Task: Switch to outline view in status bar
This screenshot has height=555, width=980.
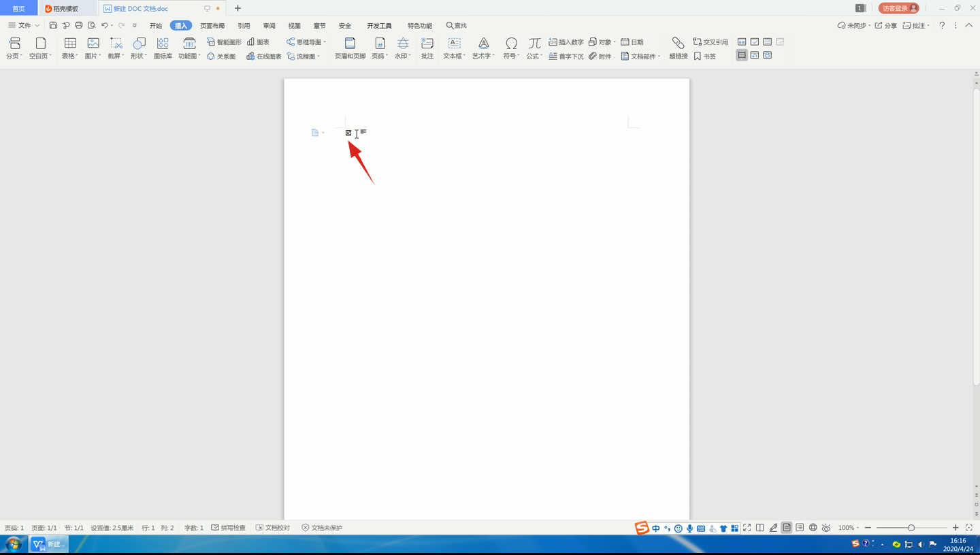Action: click(x=800, y=528)
